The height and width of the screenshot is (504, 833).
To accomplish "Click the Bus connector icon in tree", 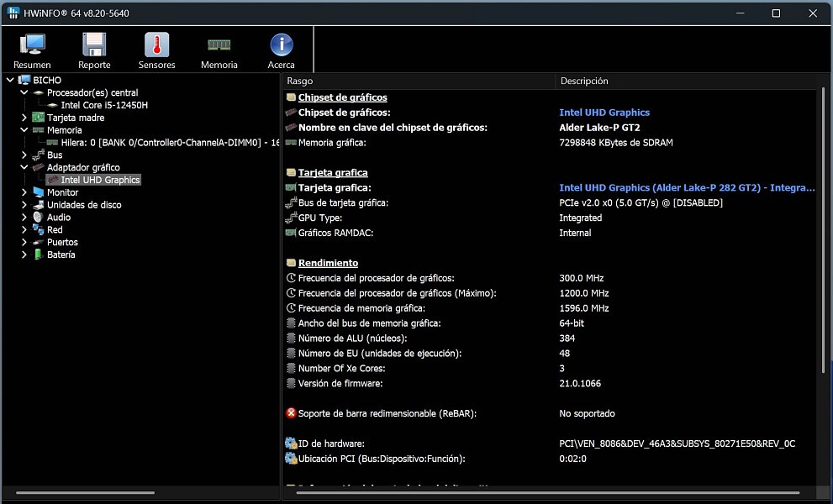I will coord(39,155).
